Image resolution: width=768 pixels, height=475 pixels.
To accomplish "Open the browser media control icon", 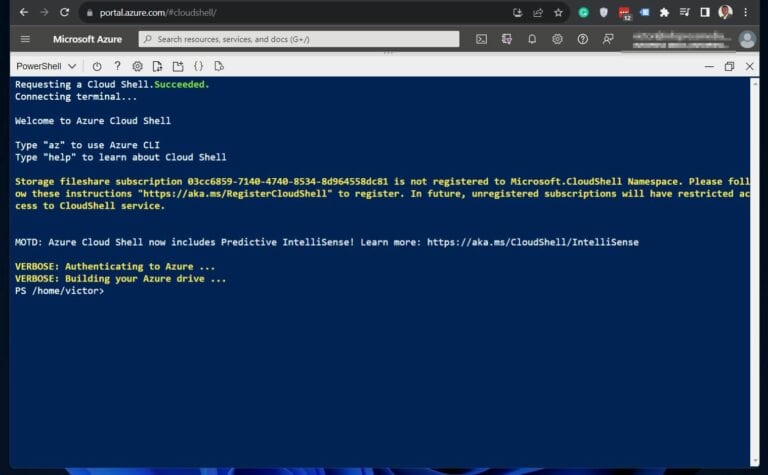I will [685, 13].
